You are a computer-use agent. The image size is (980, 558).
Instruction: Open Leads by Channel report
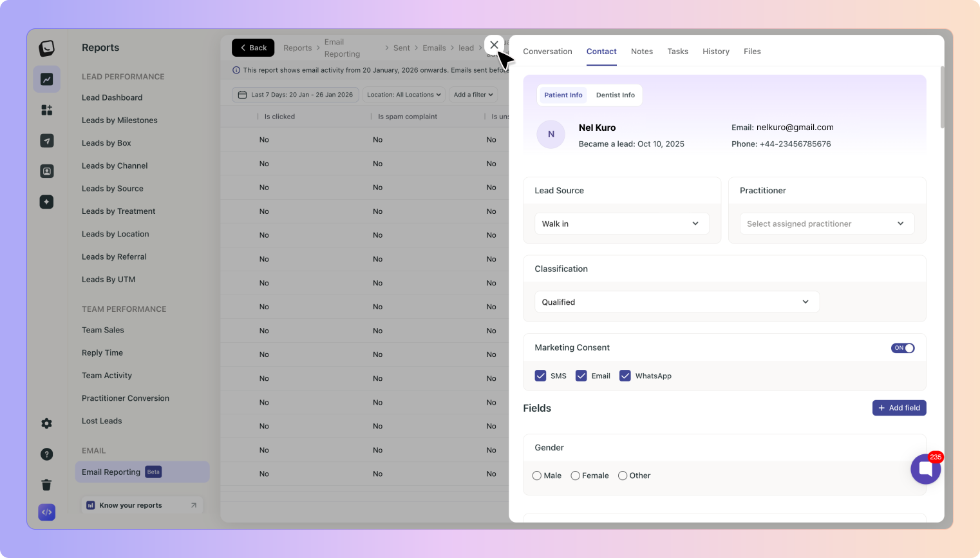(x=115, y=166)
